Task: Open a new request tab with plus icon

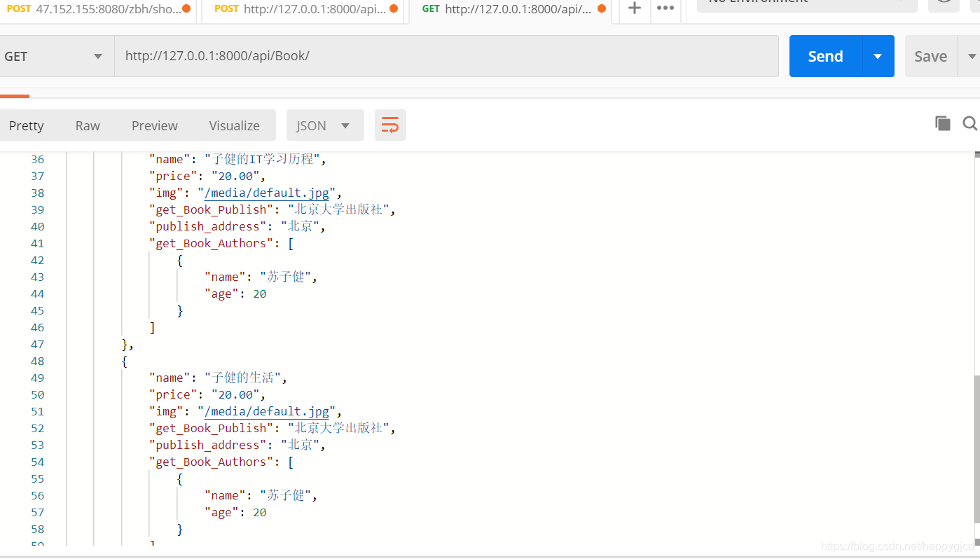Action: [635, 8]
